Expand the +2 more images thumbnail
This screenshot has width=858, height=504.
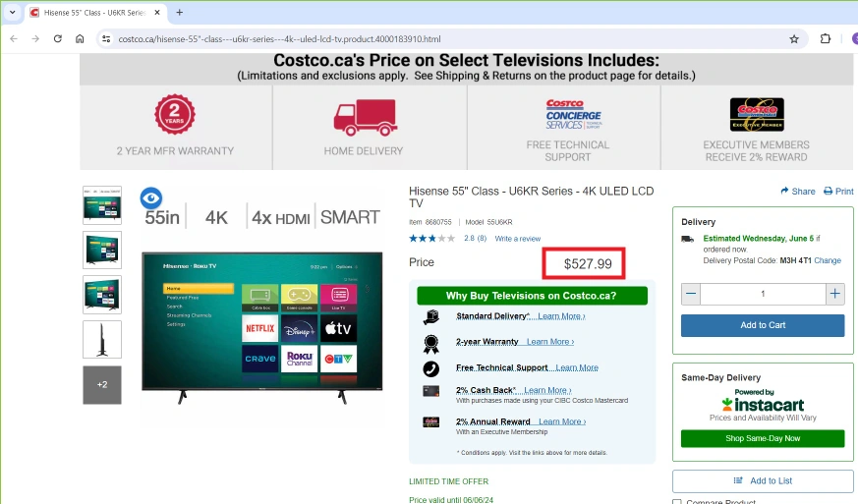[102, 384]
